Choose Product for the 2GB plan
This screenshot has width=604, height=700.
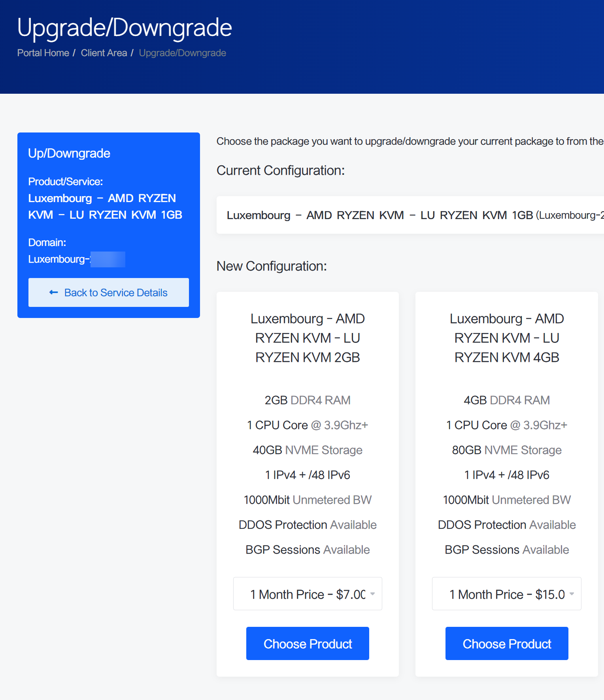(x=308, y=643)
